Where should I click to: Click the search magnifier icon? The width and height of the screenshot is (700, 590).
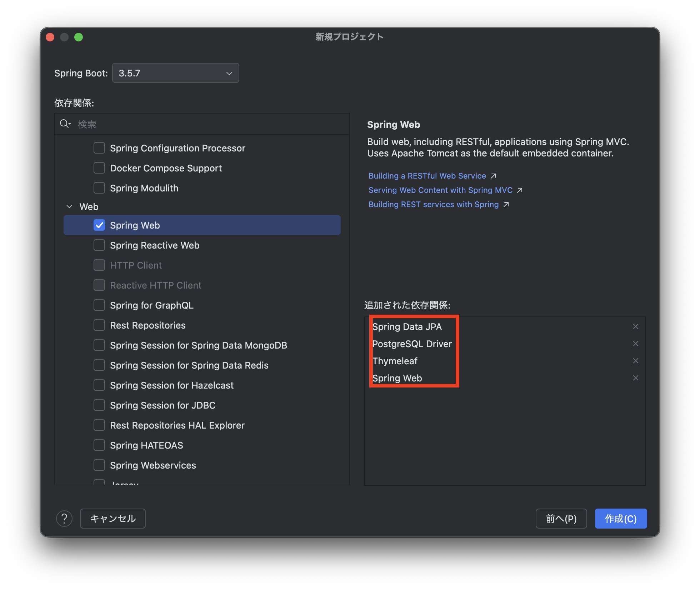coord(65,124)
